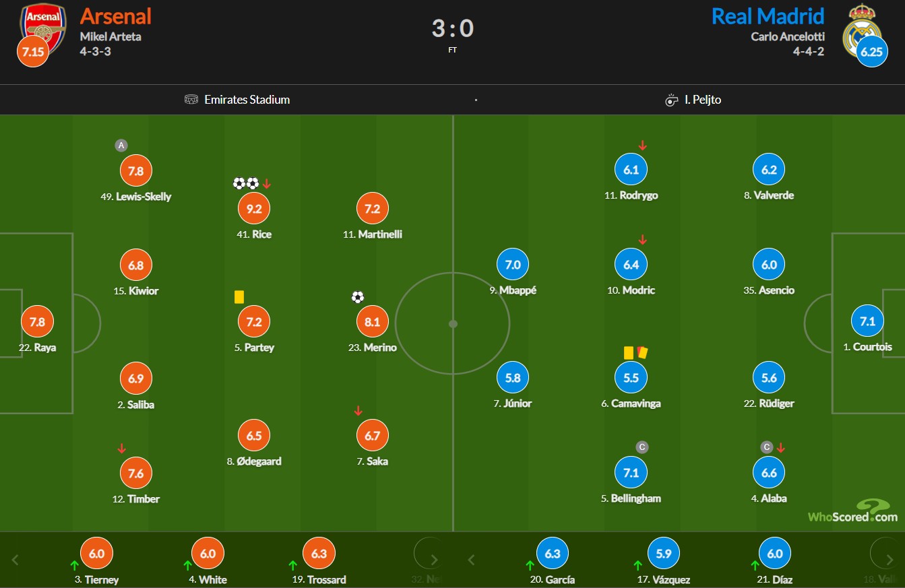Show next Real Madrid substitutes with right chevron
Viewport: 905px width, 588px height.
[x=892, y=560]
